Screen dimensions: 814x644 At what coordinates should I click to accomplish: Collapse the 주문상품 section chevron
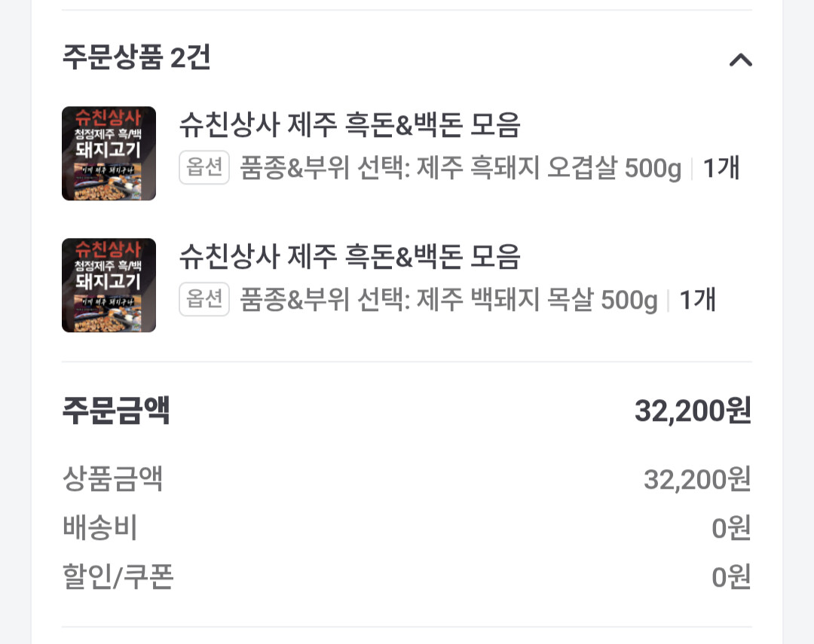pyautogui.click(x=740, y=60)
